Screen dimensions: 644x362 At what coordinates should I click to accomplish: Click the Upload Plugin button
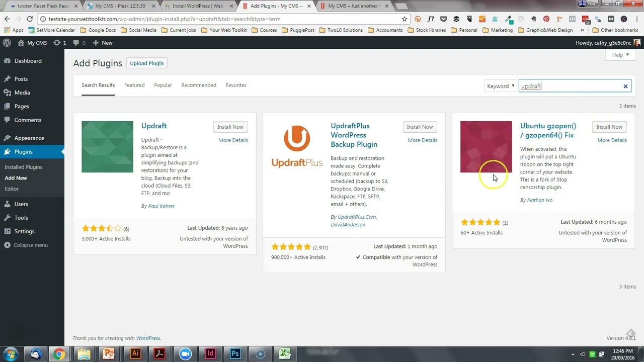click(x=146, y=63)
